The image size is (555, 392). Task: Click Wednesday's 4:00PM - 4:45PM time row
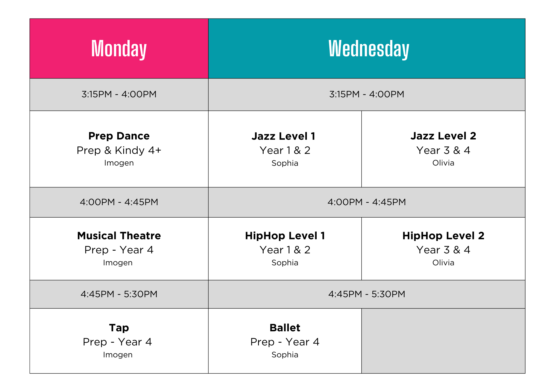(367, 202)
